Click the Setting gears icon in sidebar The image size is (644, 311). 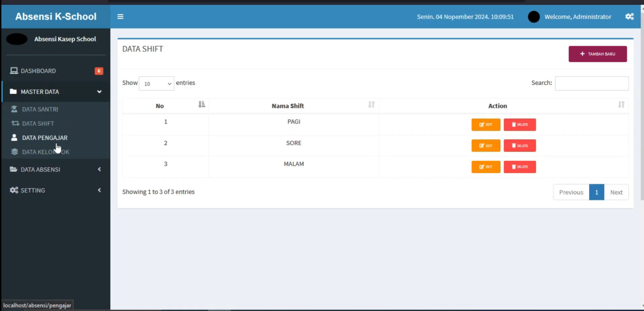point(14,190)
